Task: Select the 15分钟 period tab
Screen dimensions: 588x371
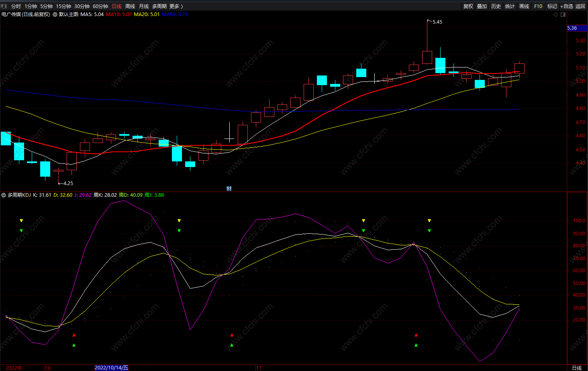Action: point(63,6)
